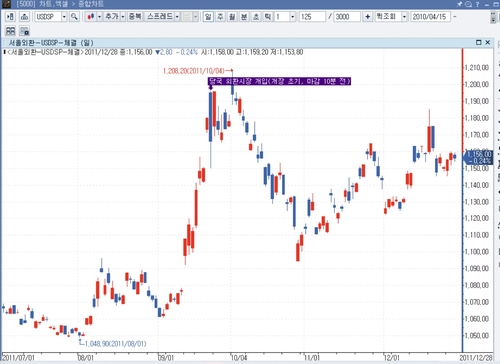The image size is (500, 364).
Task: Click the magnifier search icon beside USDSP
Action: click(74, 17)
